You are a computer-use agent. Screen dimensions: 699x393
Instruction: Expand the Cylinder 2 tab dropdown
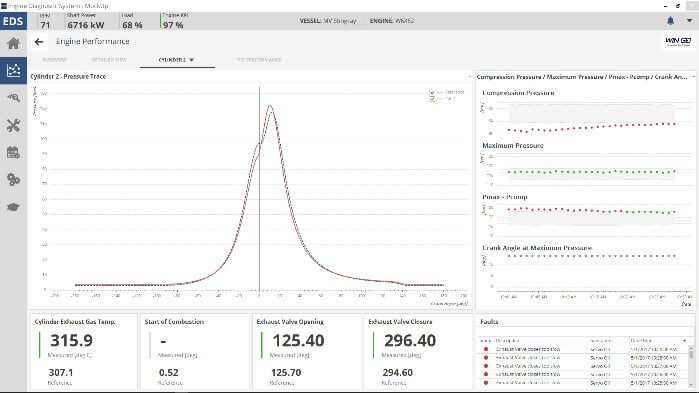[x=191, y=60]
